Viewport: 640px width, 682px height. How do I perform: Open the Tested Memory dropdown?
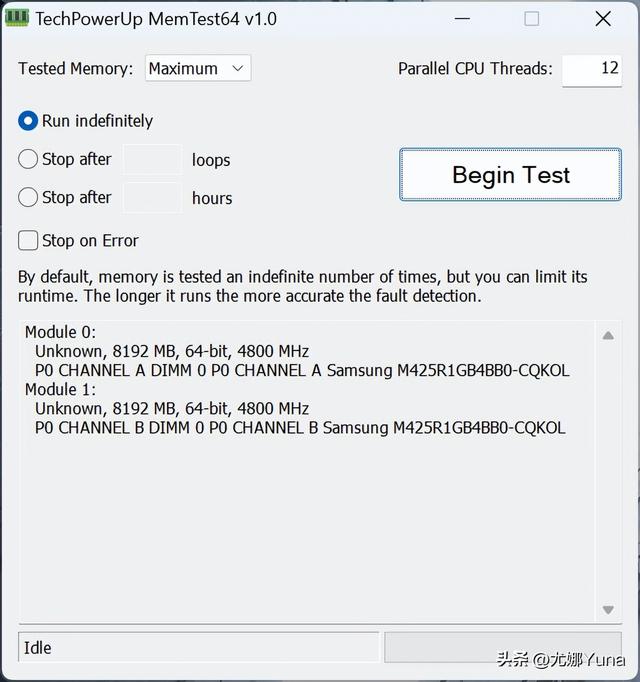(198, 68)
